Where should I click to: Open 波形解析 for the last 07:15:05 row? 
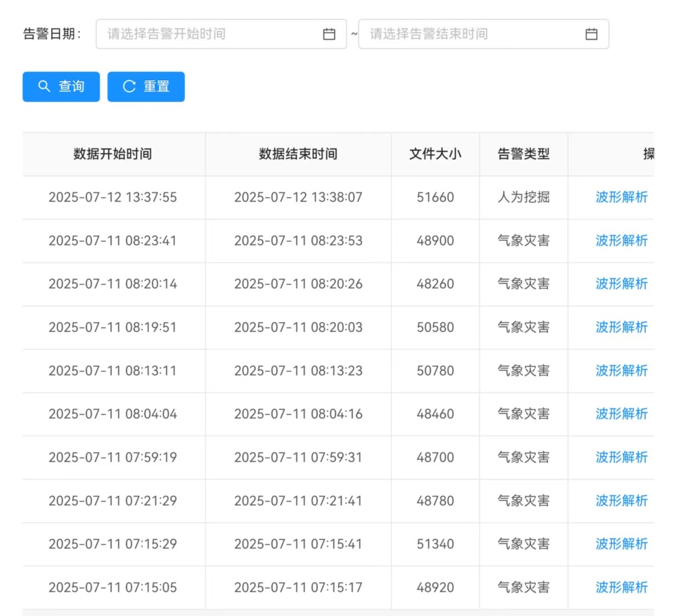pos(622,587)
